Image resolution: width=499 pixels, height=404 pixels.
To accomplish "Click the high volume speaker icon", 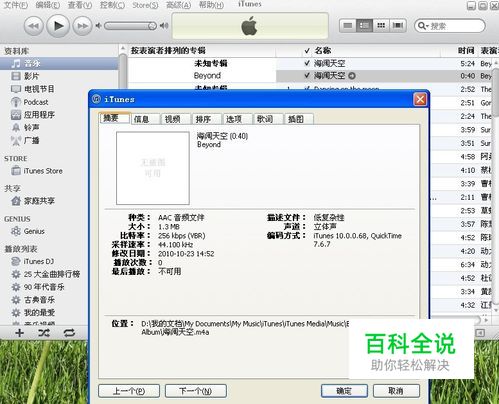I will pos(164,26).
